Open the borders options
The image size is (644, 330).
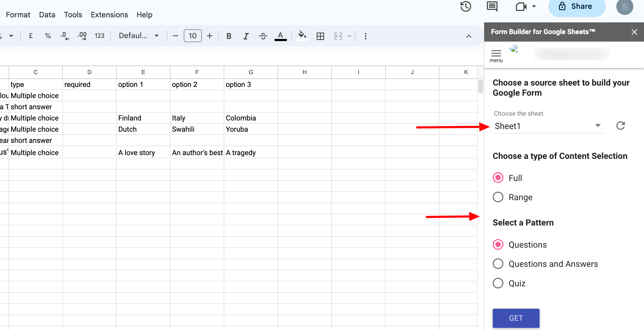click(x=320, y=36)
